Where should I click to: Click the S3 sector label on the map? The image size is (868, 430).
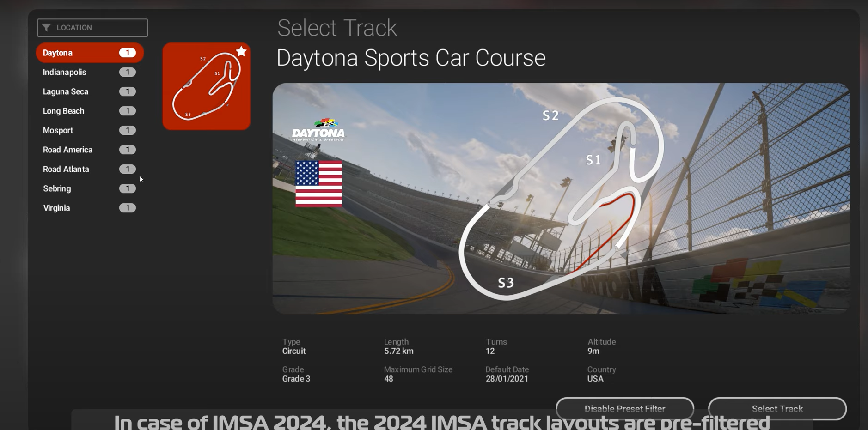506,283
